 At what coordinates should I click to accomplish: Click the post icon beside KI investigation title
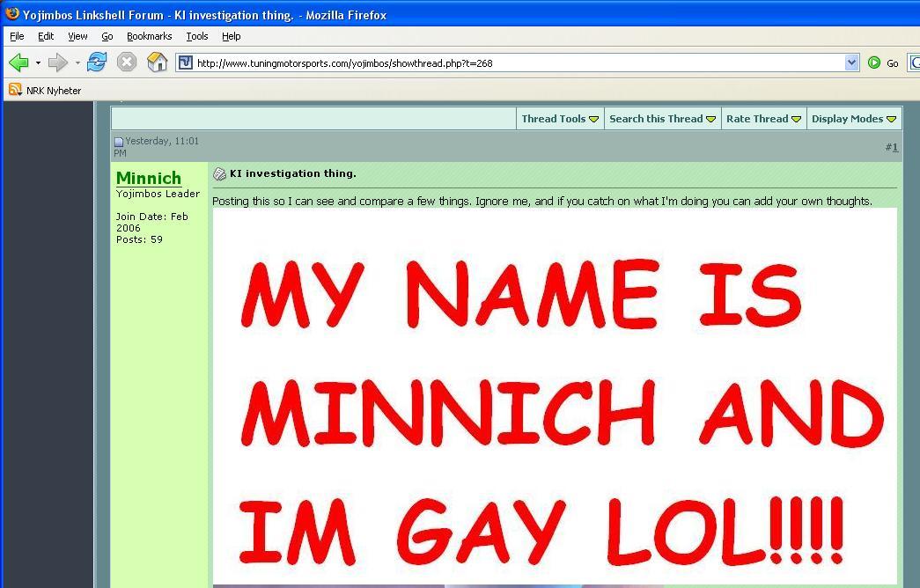click(x=219, y=174)
